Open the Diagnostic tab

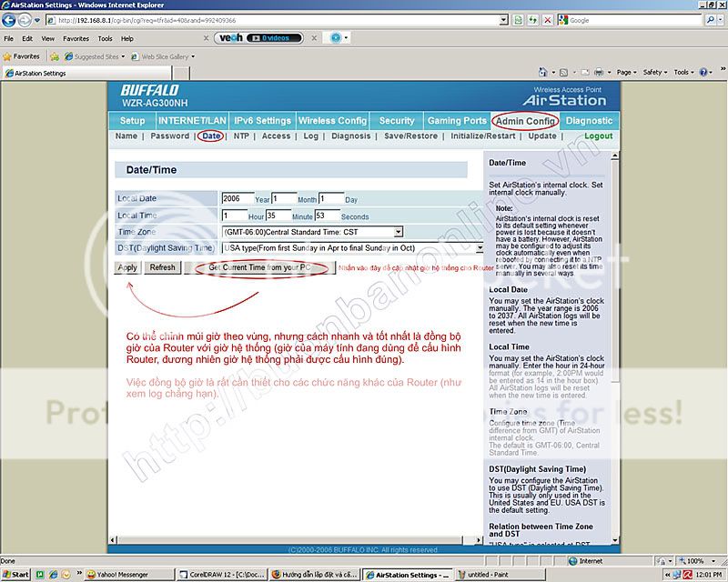click(x=589, y=121)
